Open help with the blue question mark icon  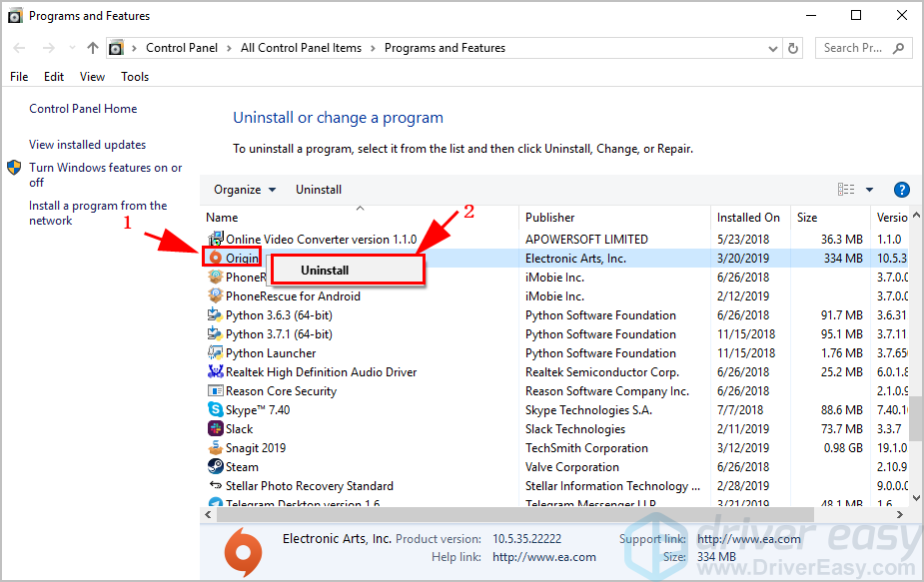point(901,190)
